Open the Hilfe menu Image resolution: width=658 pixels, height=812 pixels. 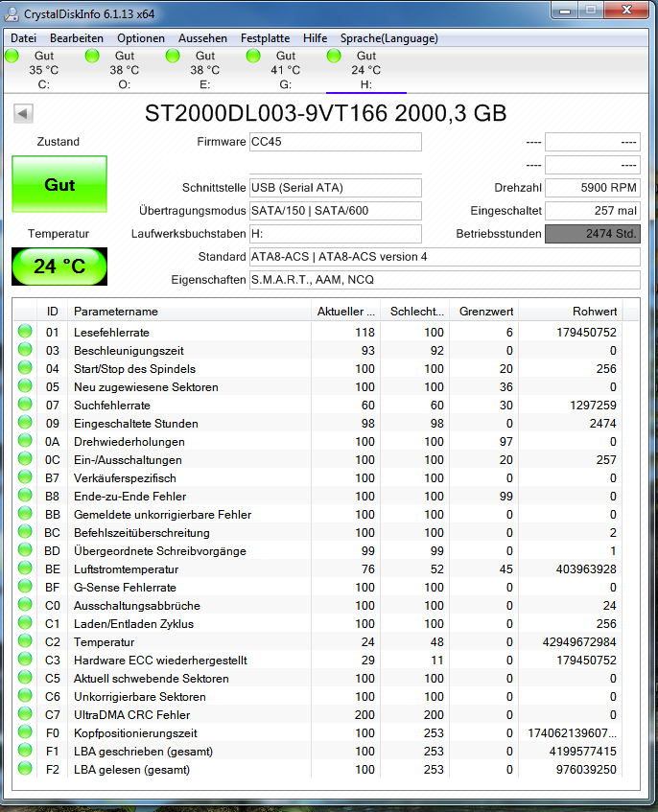coord(315,38)
